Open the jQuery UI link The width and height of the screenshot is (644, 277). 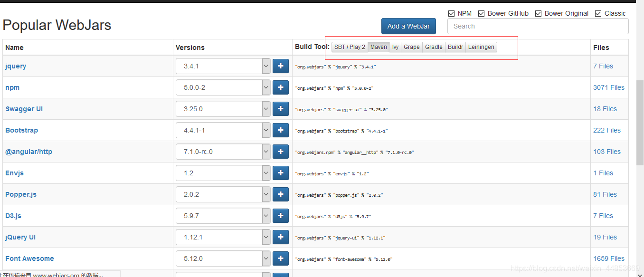pyautogui.click(x=20, y=237)
